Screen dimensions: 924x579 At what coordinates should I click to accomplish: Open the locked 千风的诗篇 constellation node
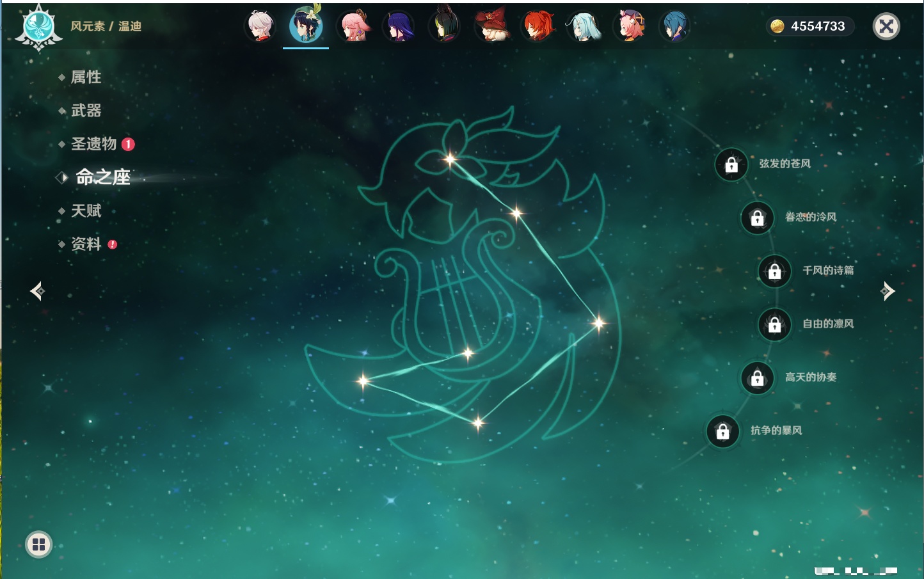775,271
